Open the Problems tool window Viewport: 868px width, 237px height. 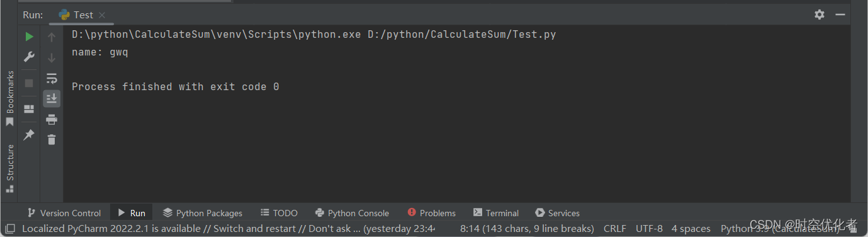point(431,213)
